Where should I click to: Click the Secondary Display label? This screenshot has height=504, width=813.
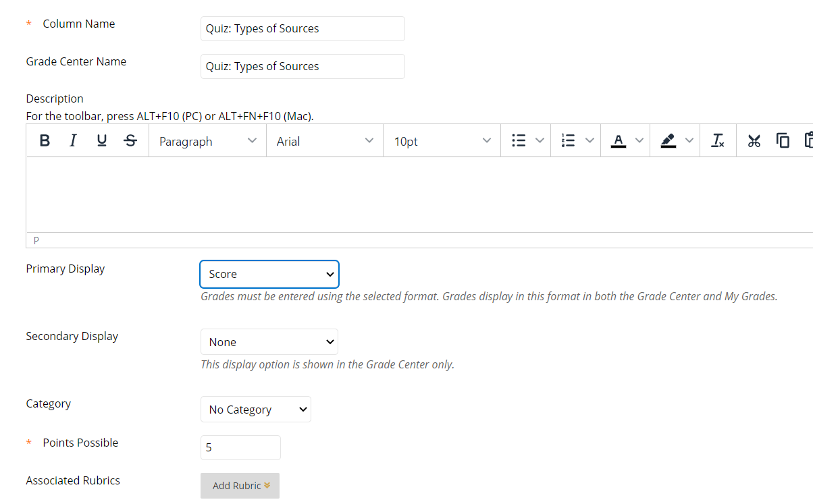click(72, 336)
